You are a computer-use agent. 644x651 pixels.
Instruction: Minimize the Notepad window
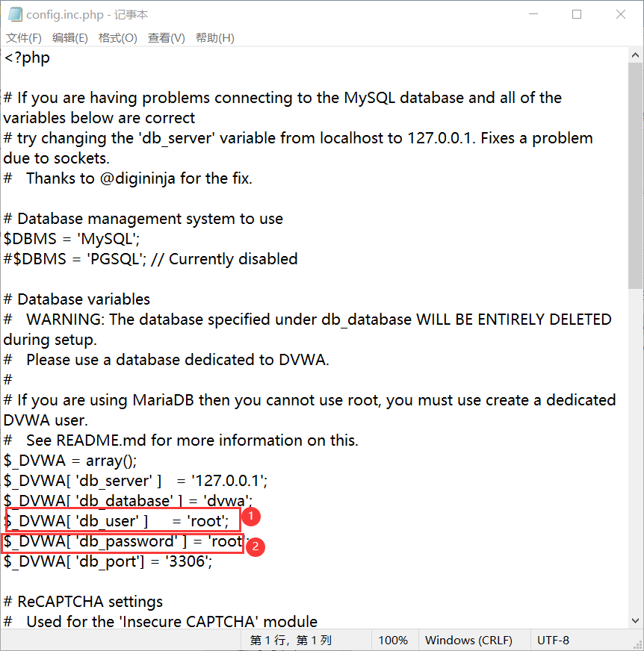[x=533, y=14]
